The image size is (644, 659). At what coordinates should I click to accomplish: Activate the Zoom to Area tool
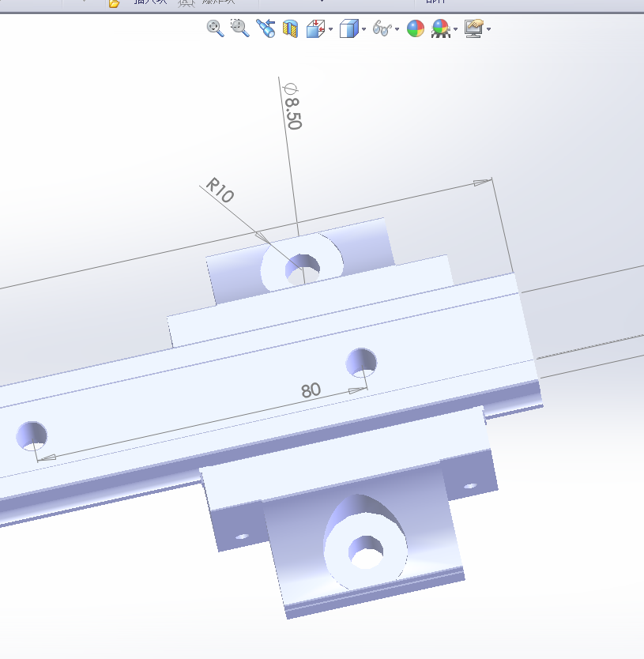[x=239, y=29]
